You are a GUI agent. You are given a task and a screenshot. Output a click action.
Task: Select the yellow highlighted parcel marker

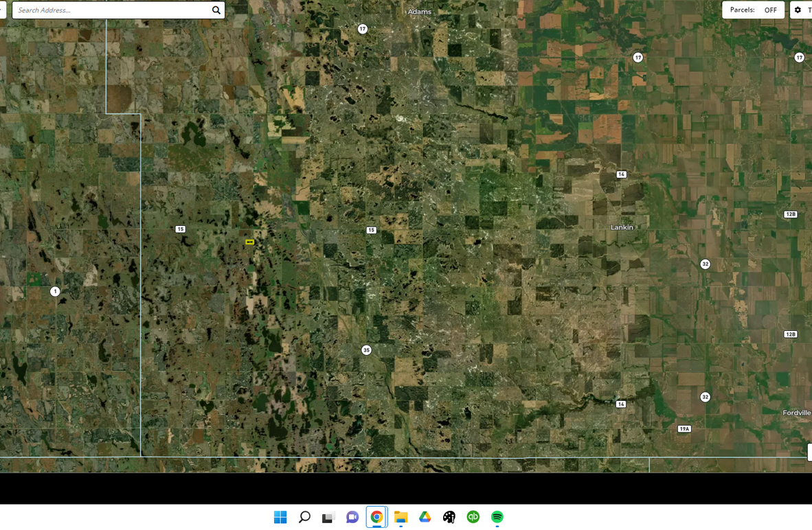click(250, 242)
